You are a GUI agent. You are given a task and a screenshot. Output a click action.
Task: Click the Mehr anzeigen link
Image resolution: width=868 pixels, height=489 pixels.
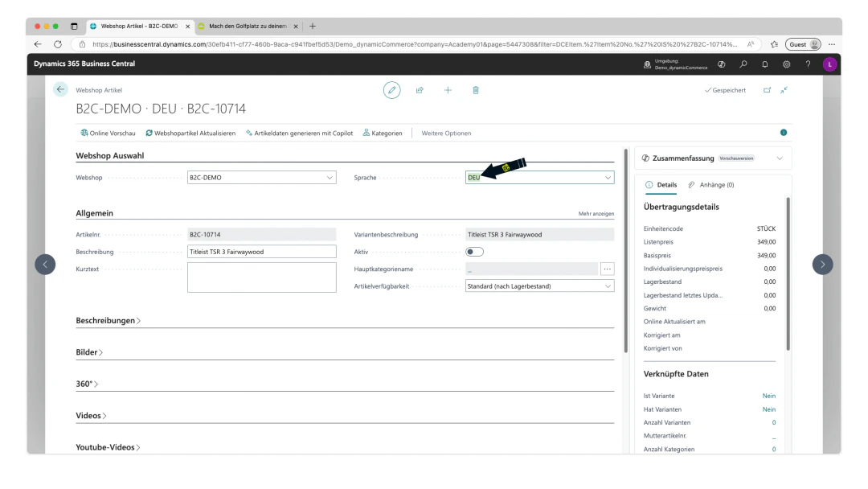tap(596, 214)
